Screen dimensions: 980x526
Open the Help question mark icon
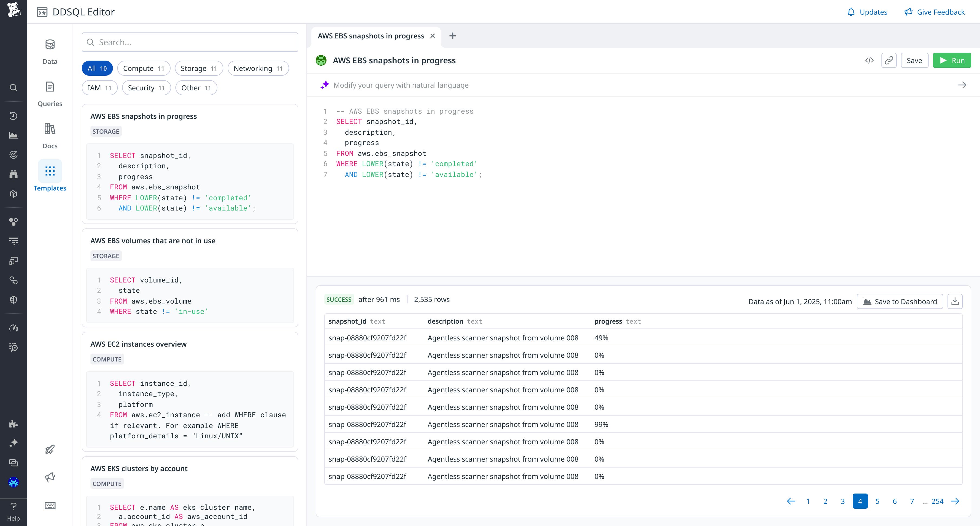tap(14, 506)
